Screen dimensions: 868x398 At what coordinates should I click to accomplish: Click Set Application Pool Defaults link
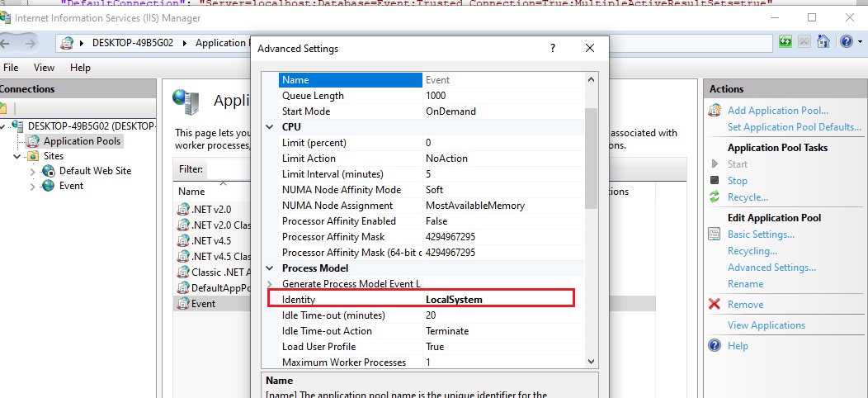795,127
